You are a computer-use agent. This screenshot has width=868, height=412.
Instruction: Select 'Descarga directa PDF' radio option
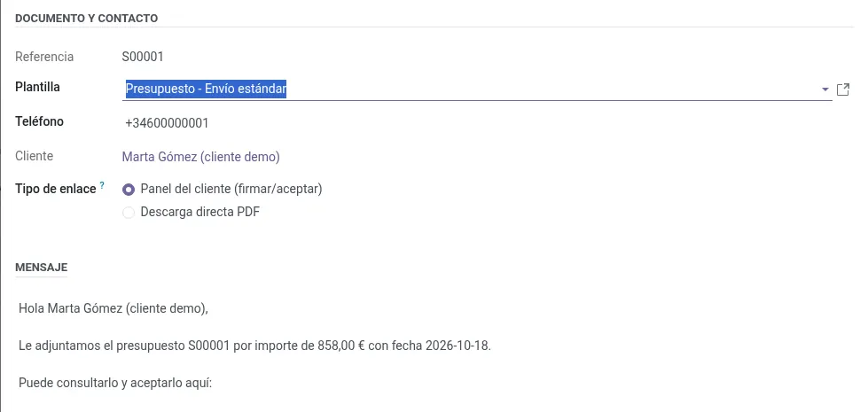pos(129,213)
